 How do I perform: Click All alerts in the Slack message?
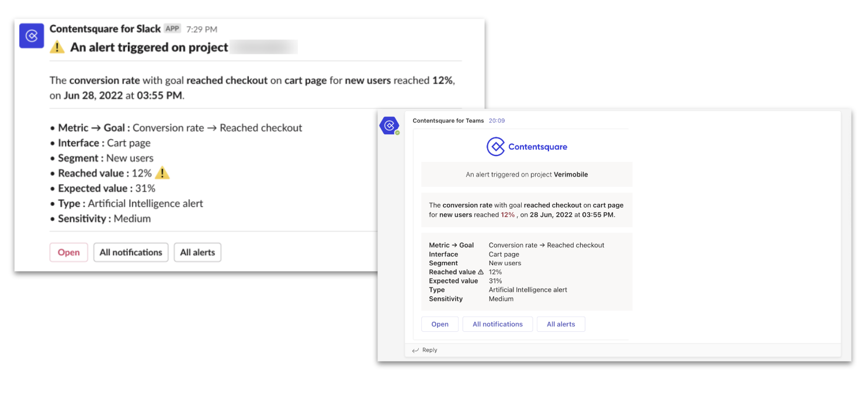pyautogui.click(x=197, y=252)
